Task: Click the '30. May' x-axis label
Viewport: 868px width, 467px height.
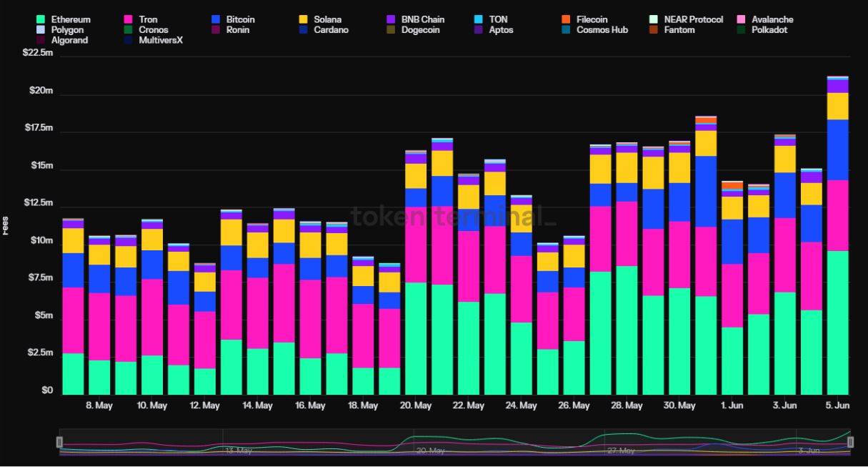Action: point(679,405)
